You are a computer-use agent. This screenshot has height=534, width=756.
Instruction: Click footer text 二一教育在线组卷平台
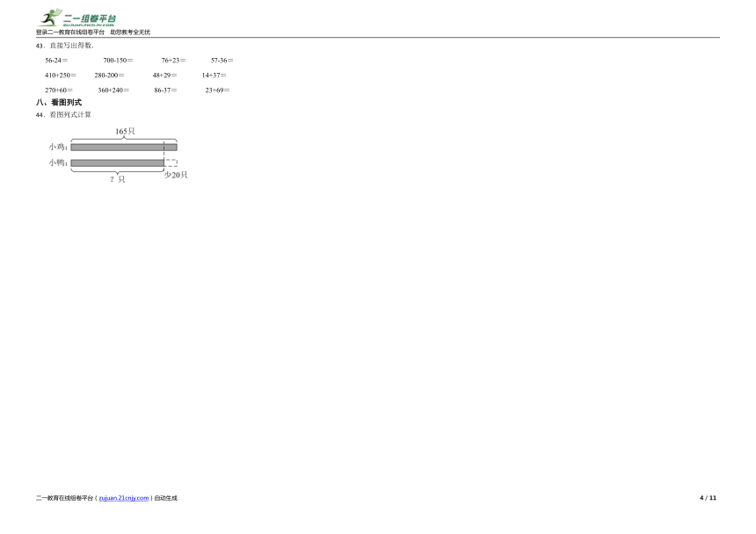click(64, 498)
